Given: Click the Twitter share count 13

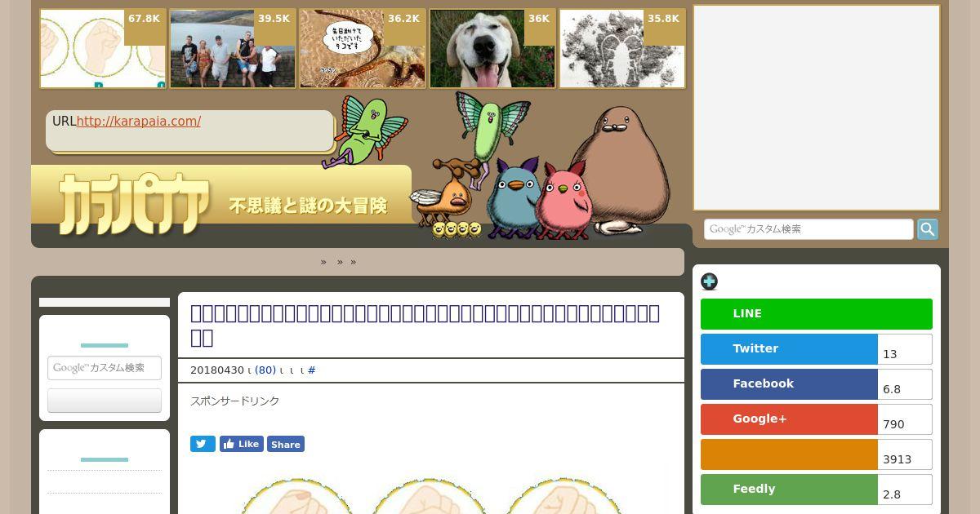Looking at the screenshot, I should tap(905, 349).
